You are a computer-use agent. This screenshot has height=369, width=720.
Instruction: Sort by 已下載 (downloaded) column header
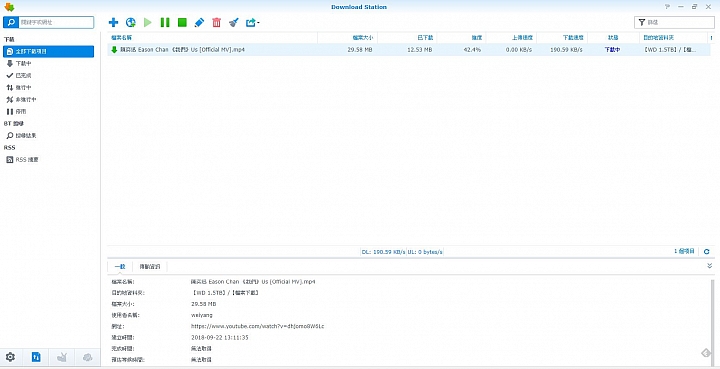click(x=407, y=38)
